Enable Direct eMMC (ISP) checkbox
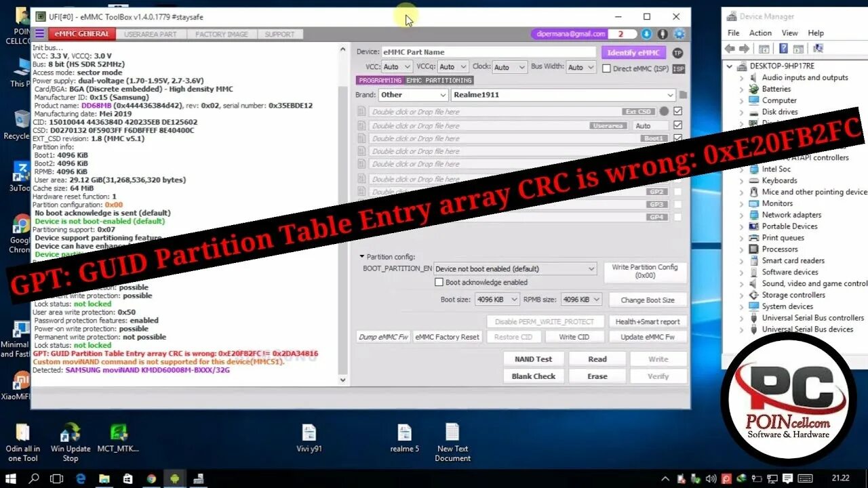The width and height of the screenshot is (868, 488). pyautogui.click(x=606, y=68)
